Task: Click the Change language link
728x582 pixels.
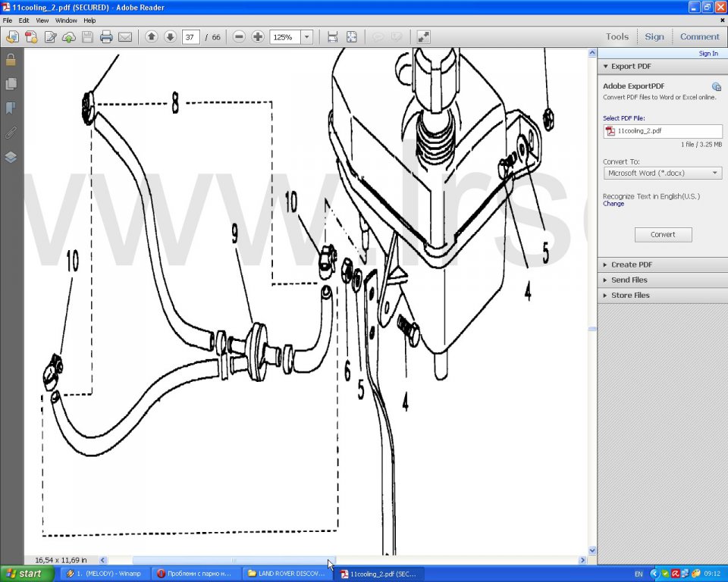Action: (x=613, y=204)
